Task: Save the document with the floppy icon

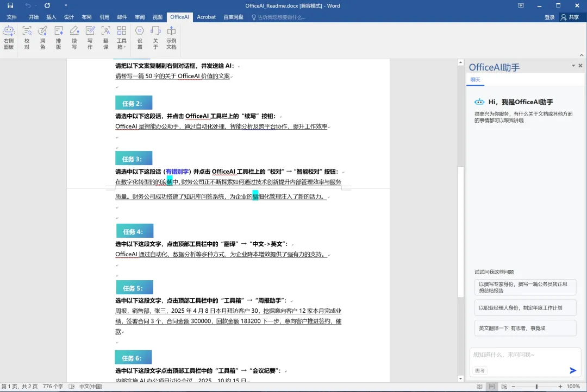Action: [x=10, y=5]
